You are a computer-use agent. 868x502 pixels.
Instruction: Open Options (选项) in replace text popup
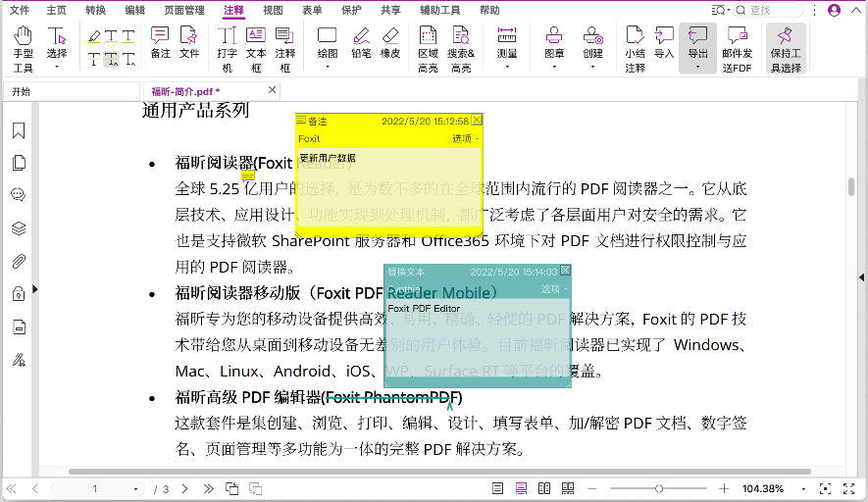point(554,289)
